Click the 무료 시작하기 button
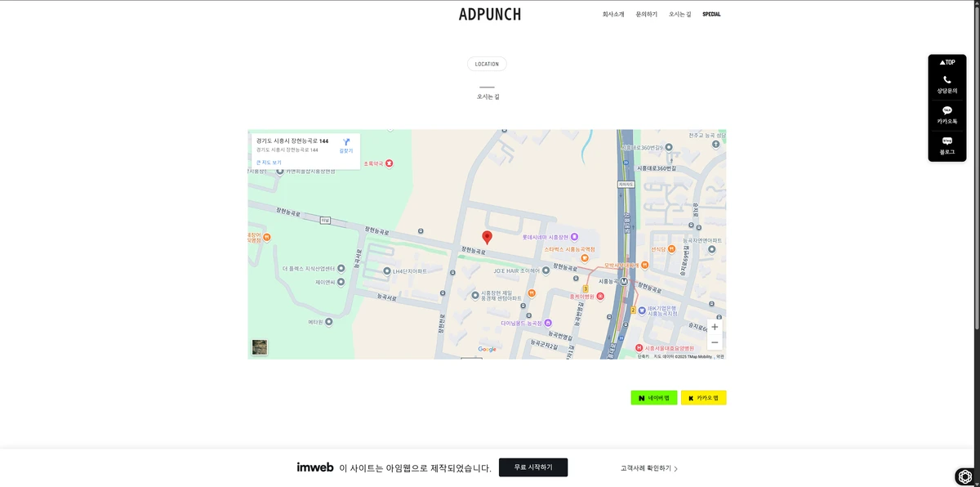This screenshot has height=487, width=980. click(x=533, y=467)
